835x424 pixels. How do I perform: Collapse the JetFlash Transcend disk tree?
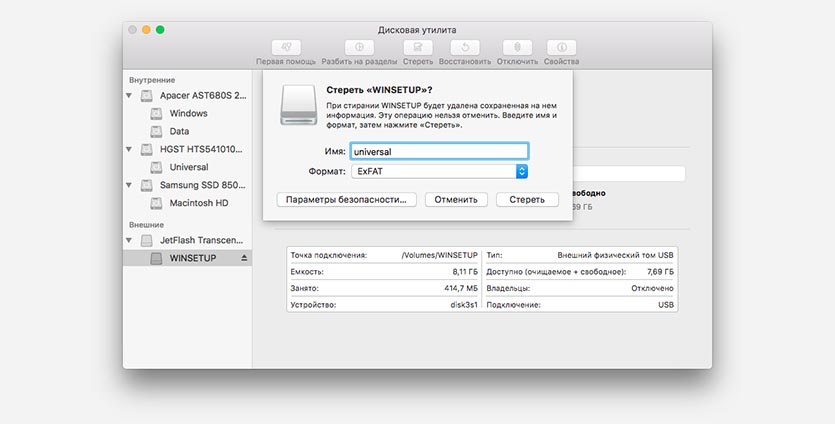tap(130, 241)
